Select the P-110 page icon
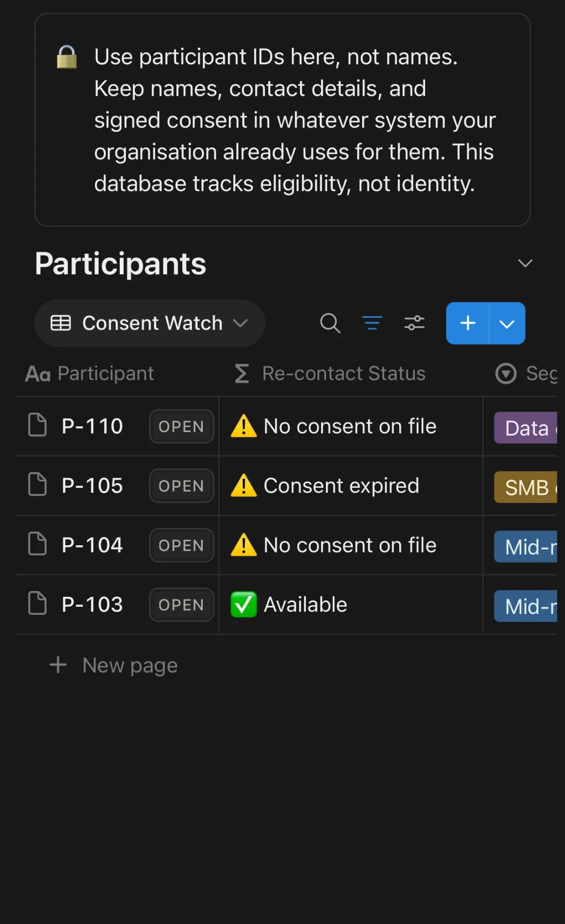This screenshot has height=924, width=565. [37, 425]
